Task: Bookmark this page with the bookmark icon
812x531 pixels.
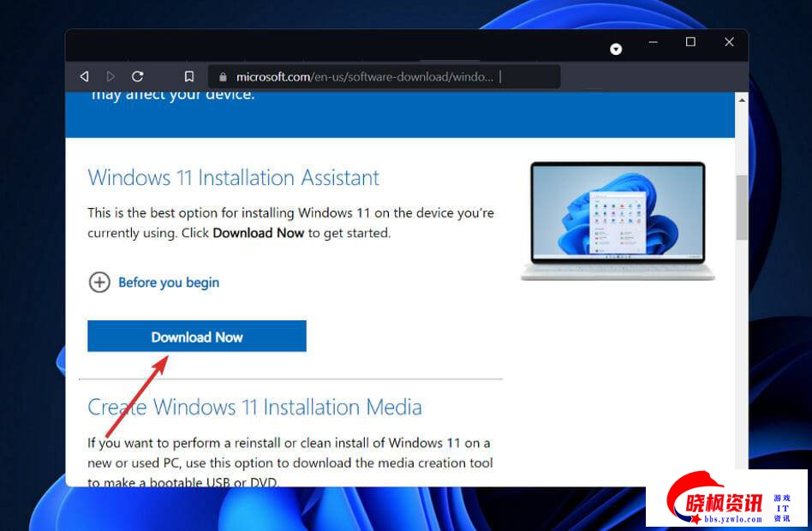Action: click(x=189, y=76)
